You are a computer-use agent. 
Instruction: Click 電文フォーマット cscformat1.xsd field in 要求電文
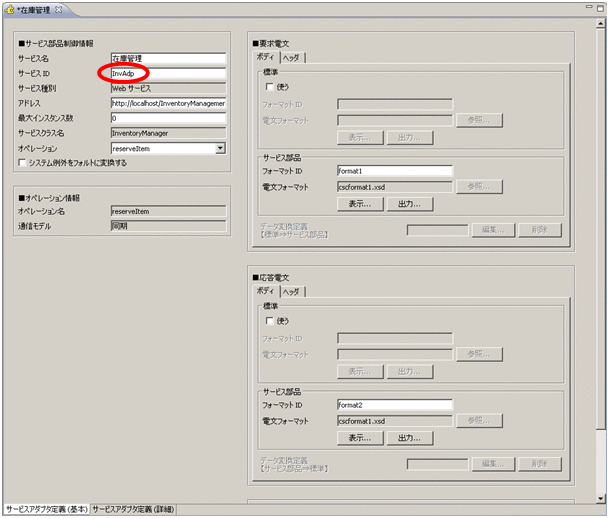coord(395,187)
